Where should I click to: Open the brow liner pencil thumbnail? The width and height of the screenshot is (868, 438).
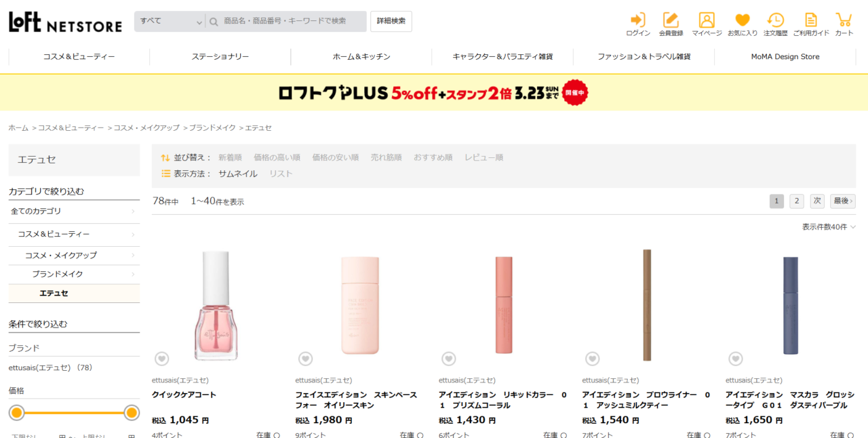pyautogui.click(x=646, y=305)
